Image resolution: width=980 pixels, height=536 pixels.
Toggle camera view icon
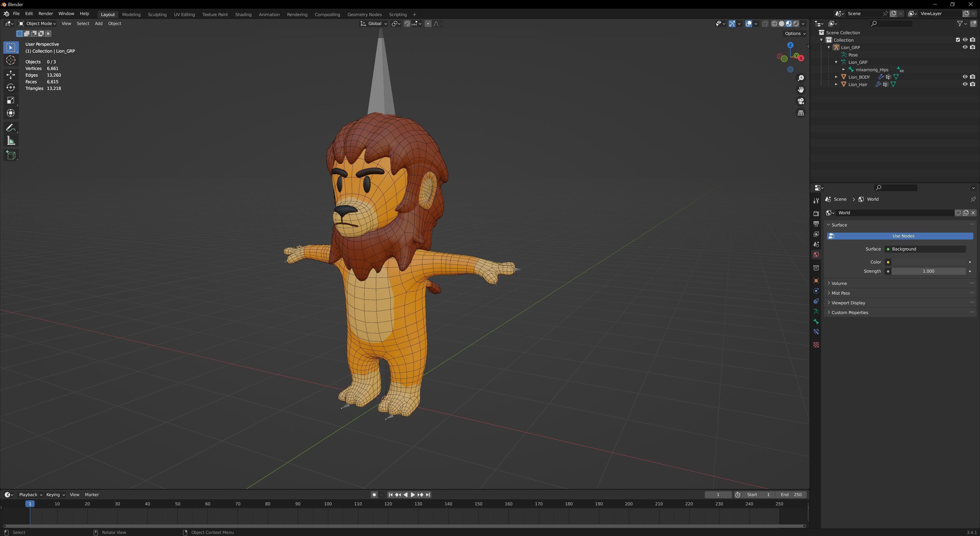801,101
